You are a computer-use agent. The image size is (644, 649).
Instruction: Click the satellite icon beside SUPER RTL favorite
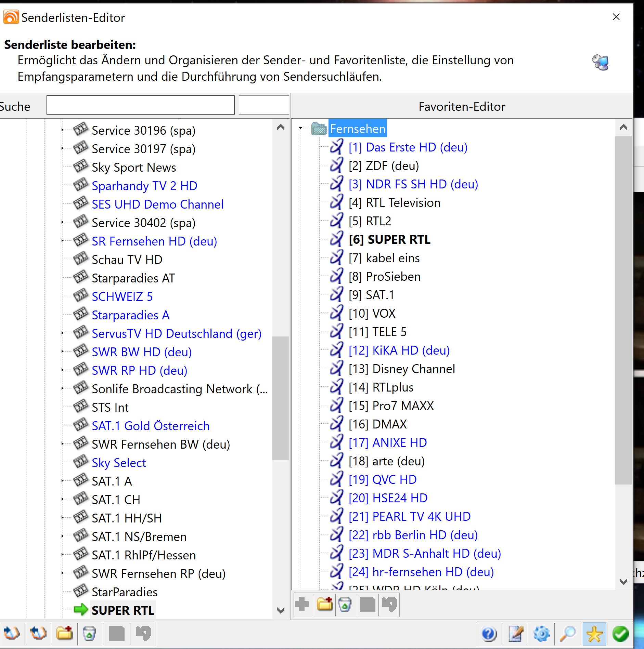(x=337, y=239)
